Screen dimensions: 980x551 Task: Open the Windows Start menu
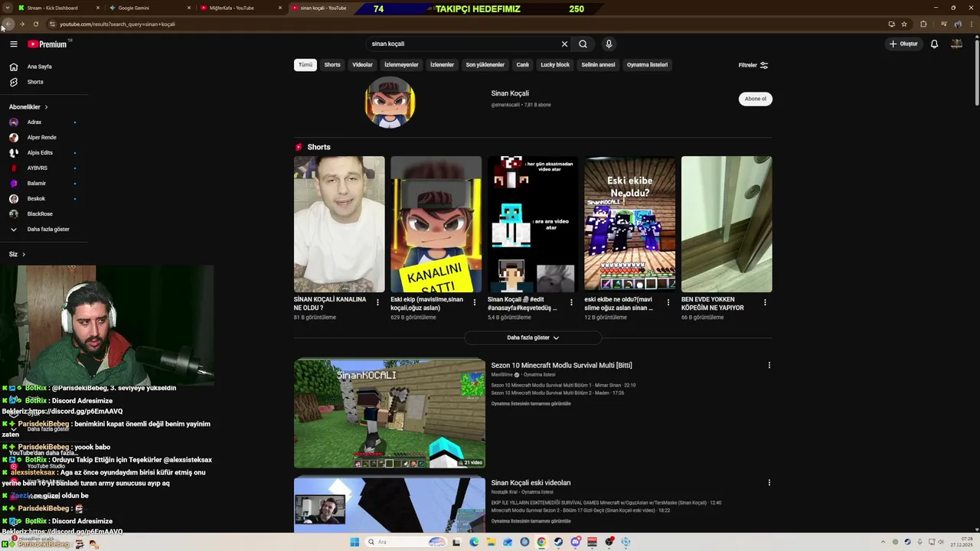click(354, 542)
